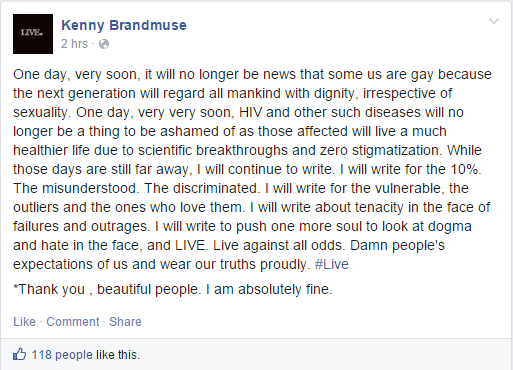This screenshot has height=370, width=513.
Task: View the 118 people who liked this
Action: [62, 355]
